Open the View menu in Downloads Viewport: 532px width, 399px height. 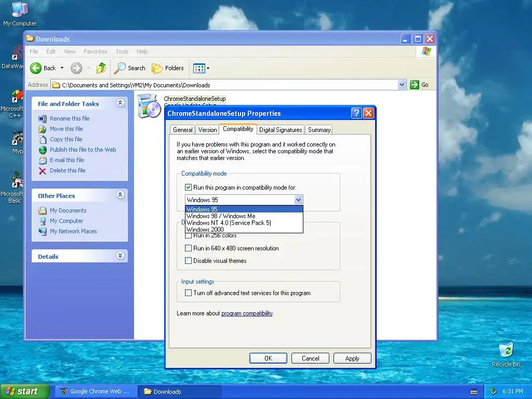[x=70, y=51]
